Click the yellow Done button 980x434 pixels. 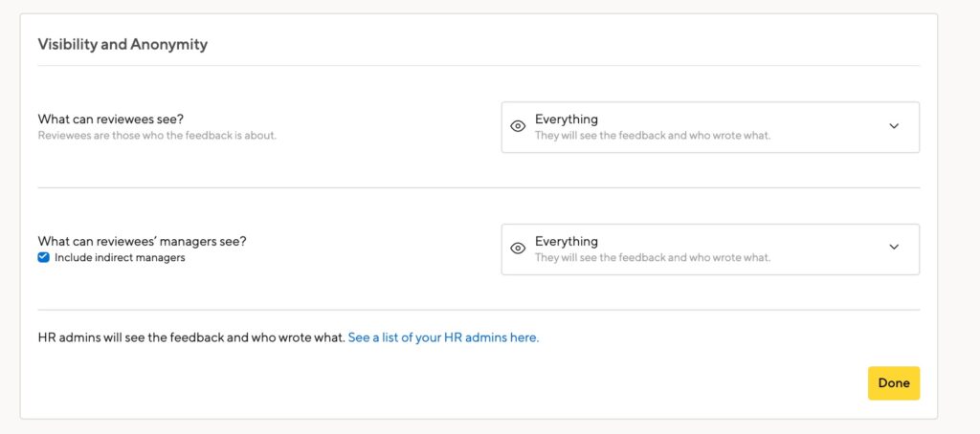(x=894, y=382)
